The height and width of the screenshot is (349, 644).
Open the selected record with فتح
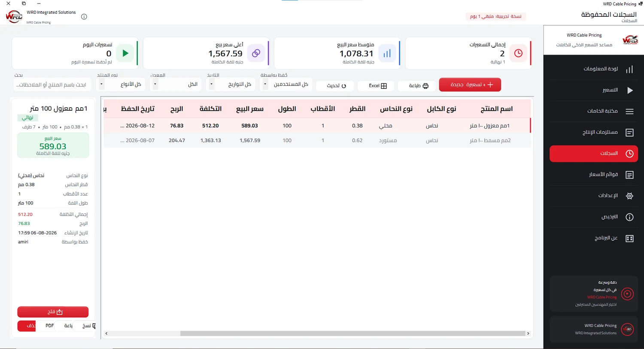point(53,312)
